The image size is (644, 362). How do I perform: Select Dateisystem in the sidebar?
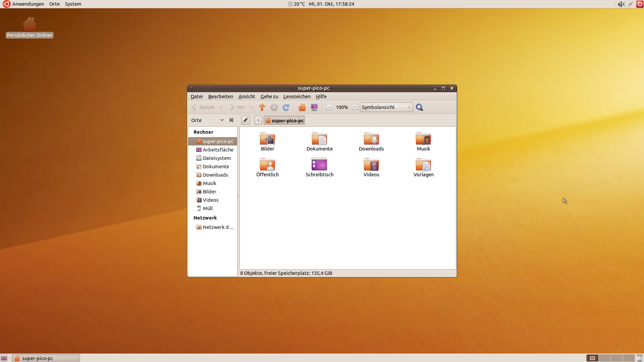pyautogui.click(x=217, y=158)
